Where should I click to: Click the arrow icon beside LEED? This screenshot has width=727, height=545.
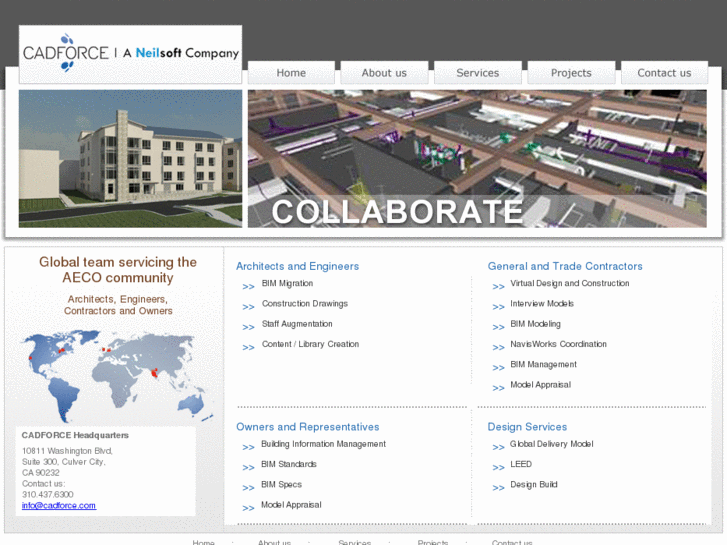tap(498, 467)
